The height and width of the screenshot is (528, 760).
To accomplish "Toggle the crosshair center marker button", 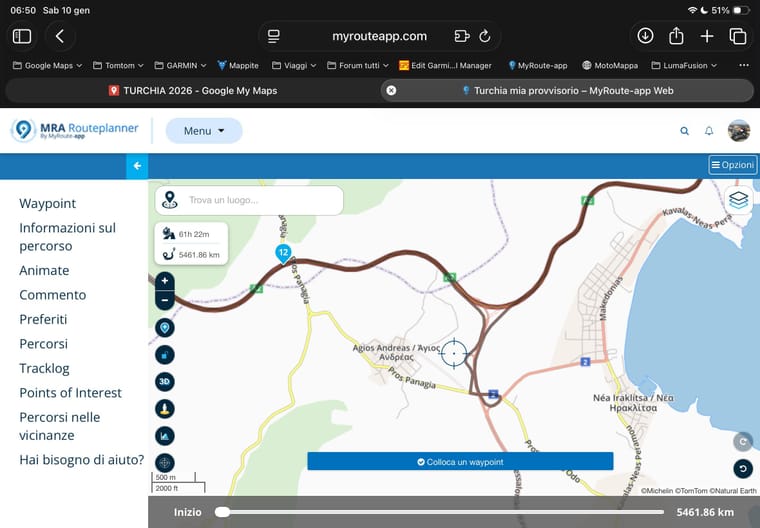I will (x=165, y=462).
